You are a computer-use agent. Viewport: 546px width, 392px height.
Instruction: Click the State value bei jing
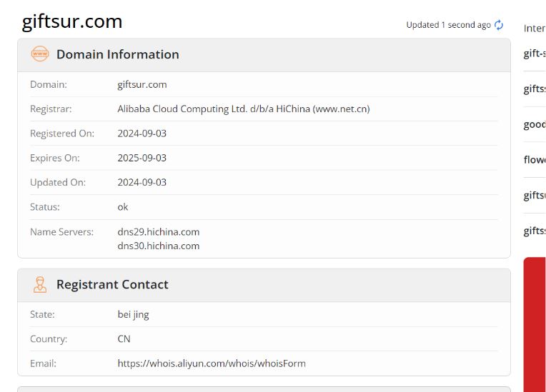click(x=133, y=314)
